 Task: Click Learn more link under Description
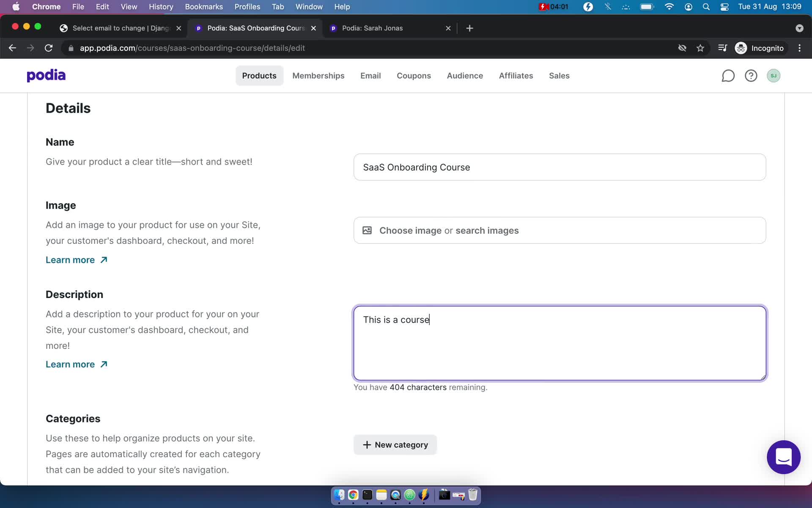[77, 364]
